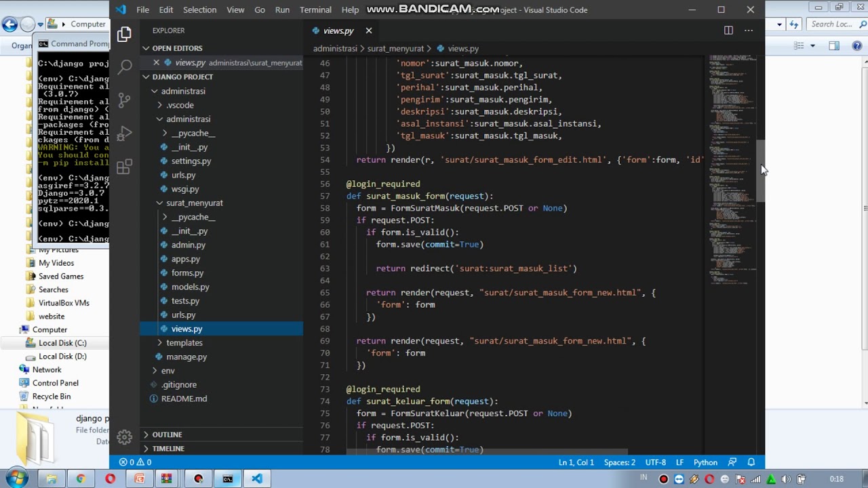This screenshot has height=488, width=868.
Task: Open the Selection menu
Action: coord(199,9)
